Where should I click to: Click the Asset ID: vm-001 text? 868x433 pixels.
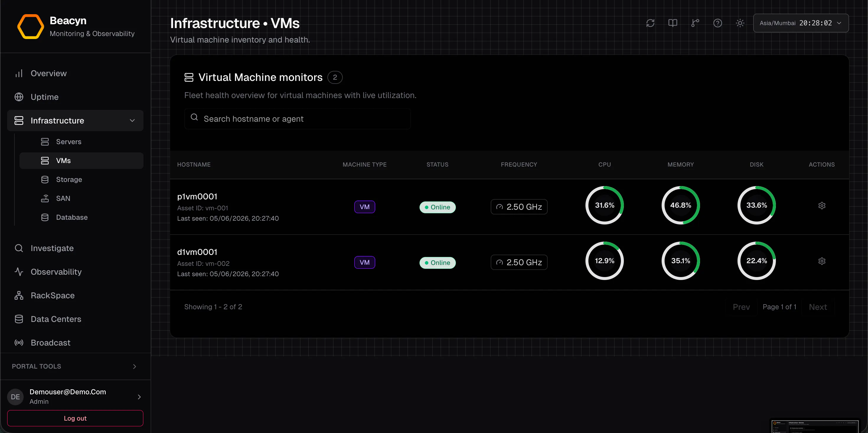(203, 208)
